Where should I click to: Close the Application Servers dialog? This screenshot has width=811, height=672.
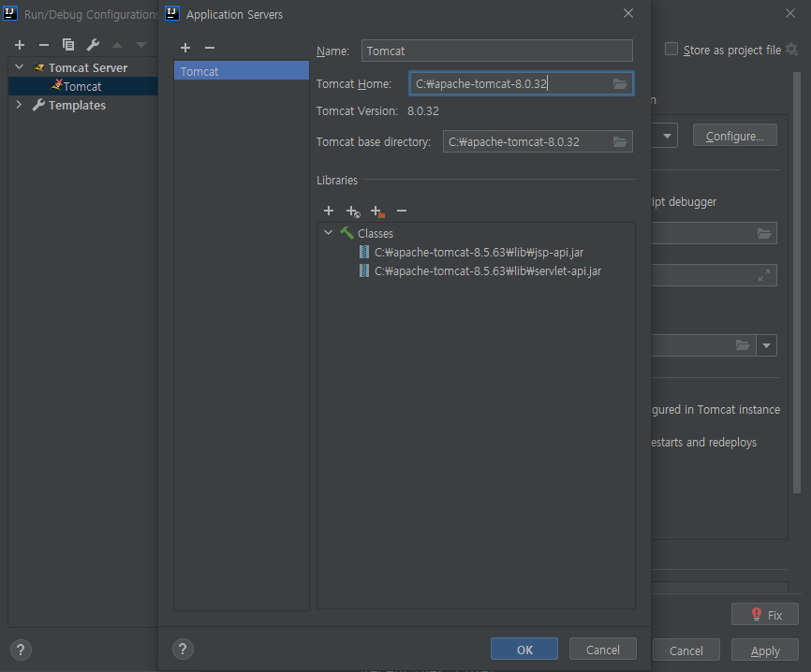[627, 13]
